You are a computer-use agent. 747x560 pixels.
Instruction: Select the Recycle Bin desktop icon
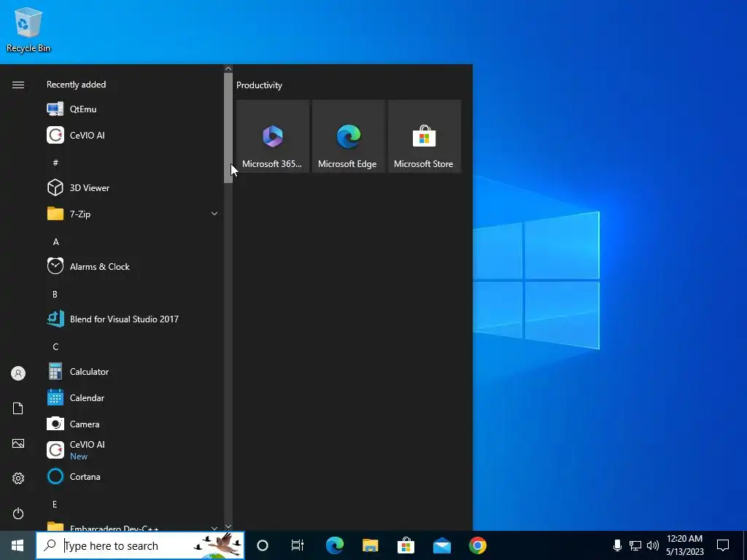pyautogui.click(x=28, y=29)
